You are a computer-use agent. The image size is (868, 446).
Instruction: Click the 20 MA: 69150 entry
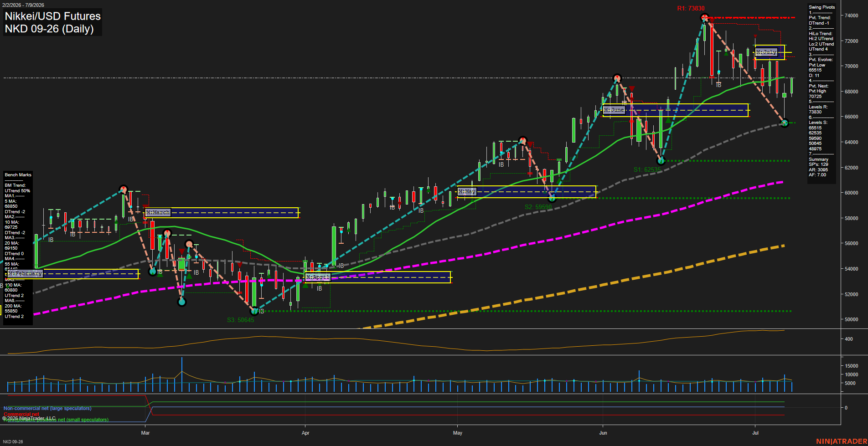[x=12, y=246]
